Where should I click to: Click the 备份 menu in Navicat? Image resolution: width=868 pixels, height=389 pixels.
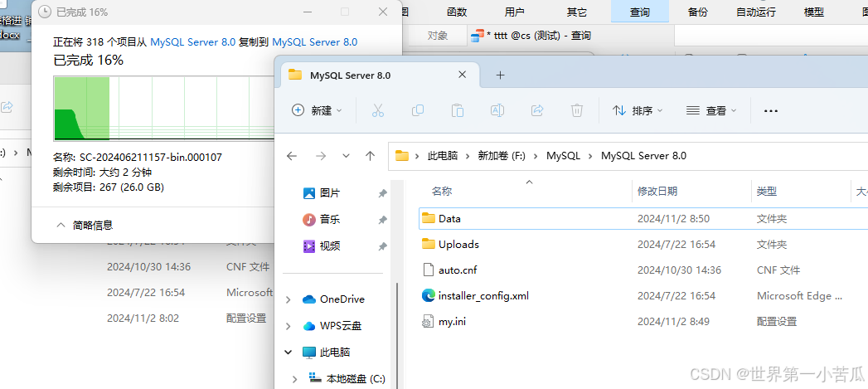pos(697,12)
